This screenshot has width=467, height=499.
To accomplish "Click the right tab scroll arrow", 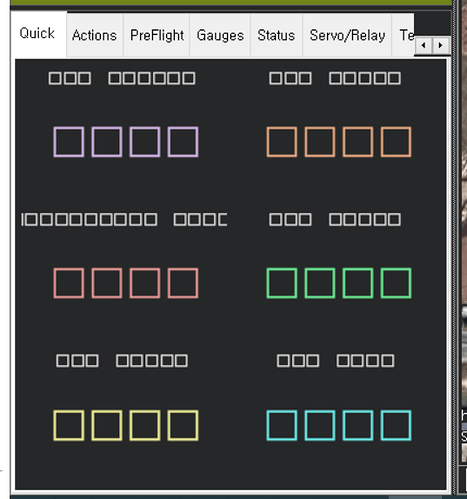I will pyautogui.click(x=441, y=45).
